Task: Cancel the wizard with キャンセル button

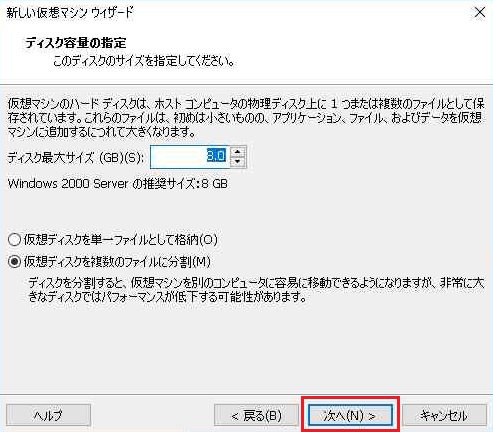Action: pos(444,415)
